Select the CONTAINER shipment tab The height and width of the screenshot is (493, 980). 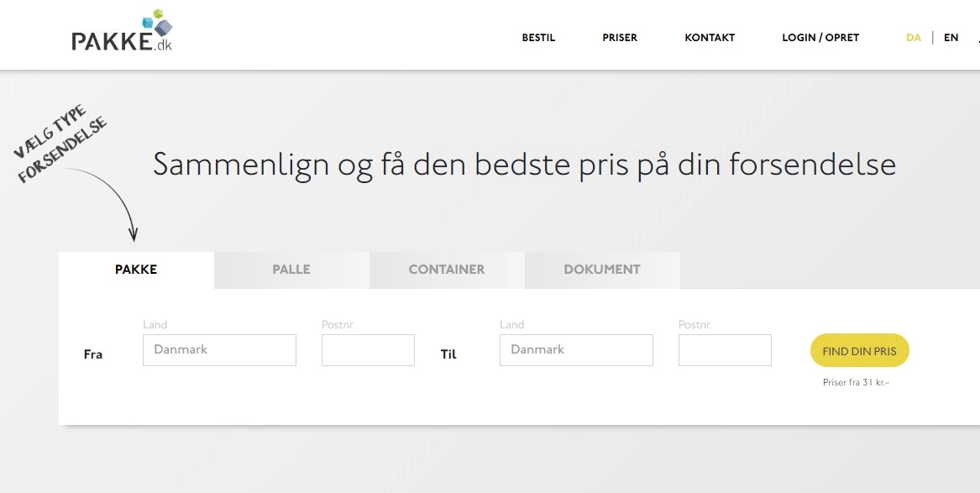447,270
